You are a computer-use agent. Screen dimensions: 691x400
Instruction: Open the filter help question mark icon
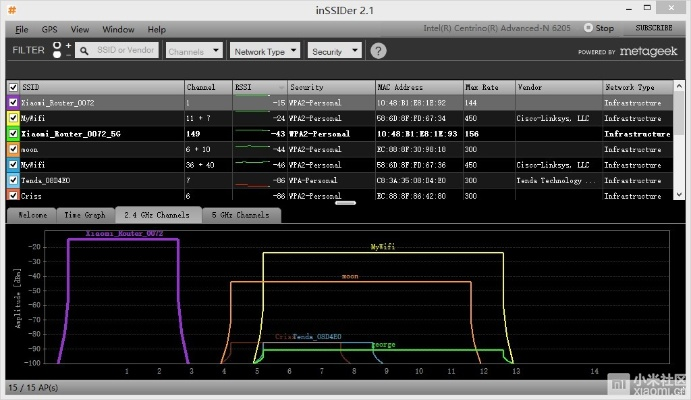[378, 51]
